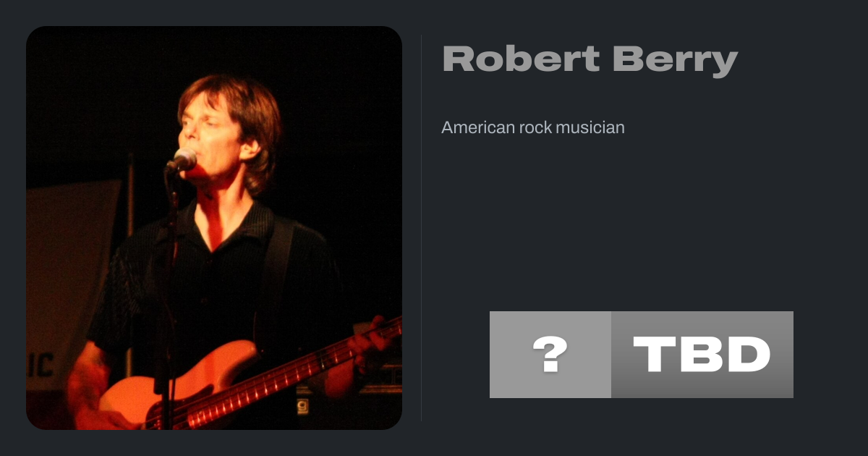Screen dimensions: 868x456
Task: Click the question mark icon
Action: [550, 355]
